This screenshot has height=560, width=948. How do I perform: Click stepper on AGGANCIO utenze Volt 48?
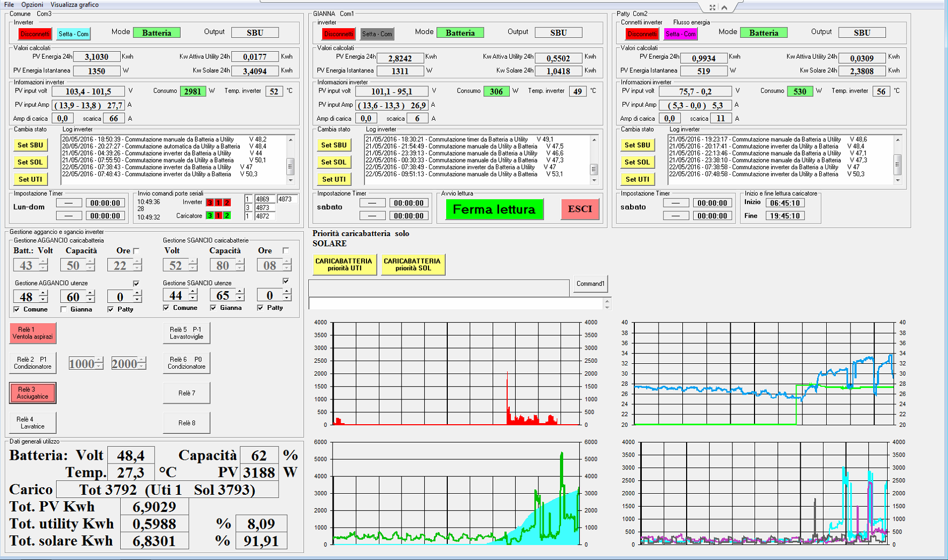click(43, 296)
